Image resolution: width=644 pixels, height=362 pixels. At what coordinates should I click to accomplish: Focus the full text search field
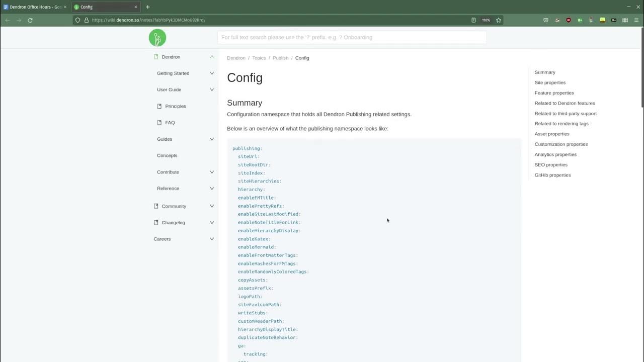pos(352,37)
